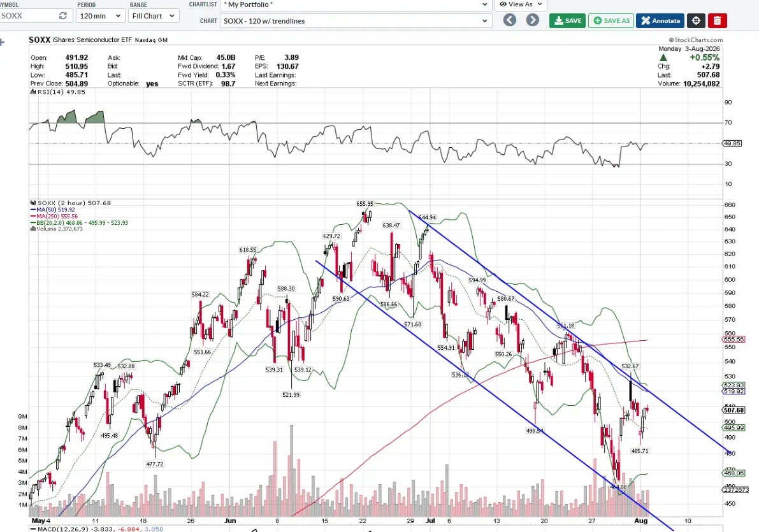This screenshot has height=532, width=759.
Task: Click the 532.67 price label
Action: 630,366
